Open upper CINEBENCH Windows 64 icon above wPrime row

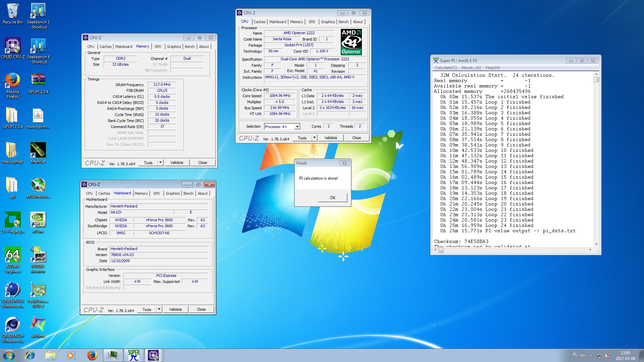click(x=13, y=295)
